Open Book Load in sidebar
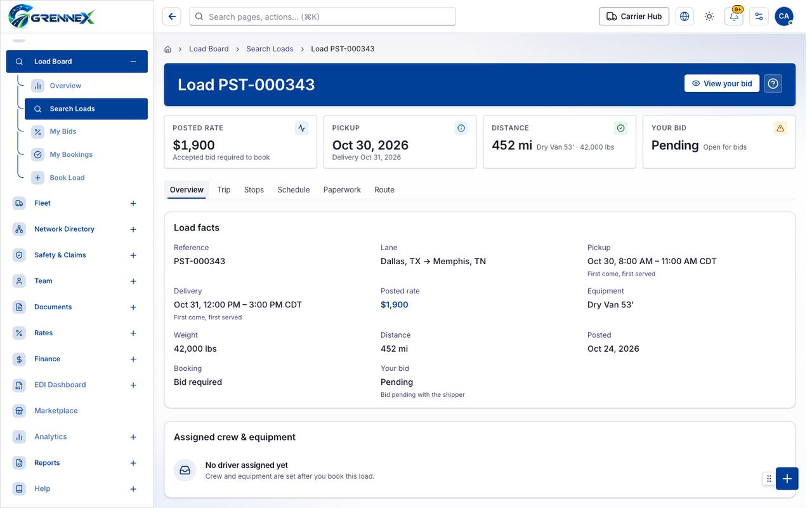Screen dimensions: 812x508 tap(86, 178)
